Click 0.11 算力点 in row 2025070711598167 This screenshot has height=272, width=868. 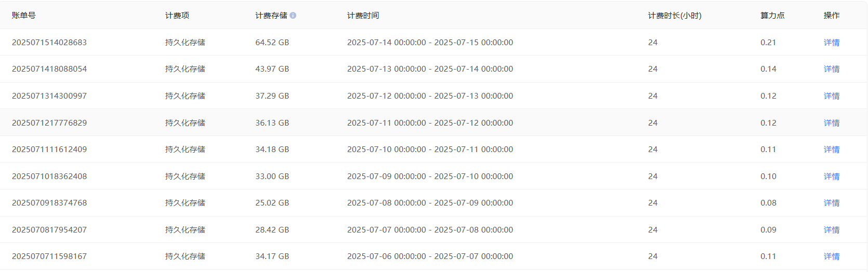pyautogui.click(x=768, y=256)
